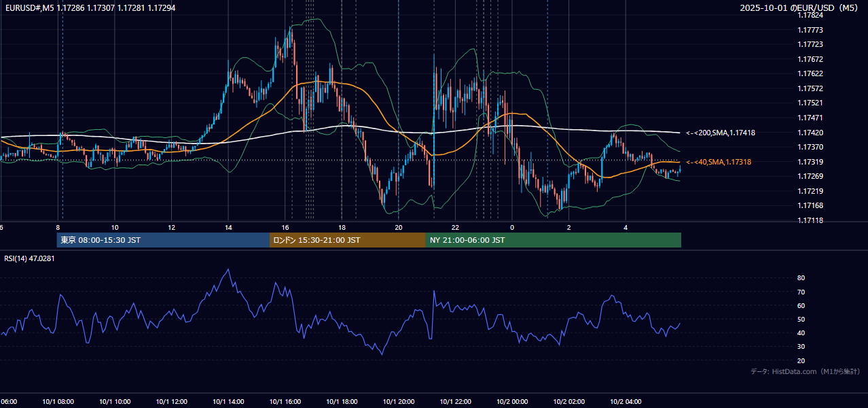Select the NY 21:00-06:00 JST session bar
Viewport: 868px width, 408px height.
(554, 240)
